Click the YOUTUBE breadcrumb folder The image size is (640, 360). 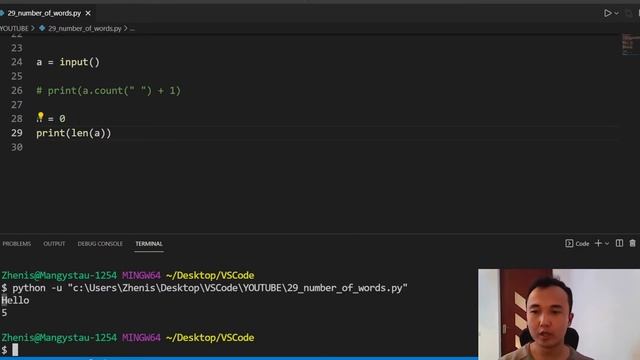click(x=14, y=29)
